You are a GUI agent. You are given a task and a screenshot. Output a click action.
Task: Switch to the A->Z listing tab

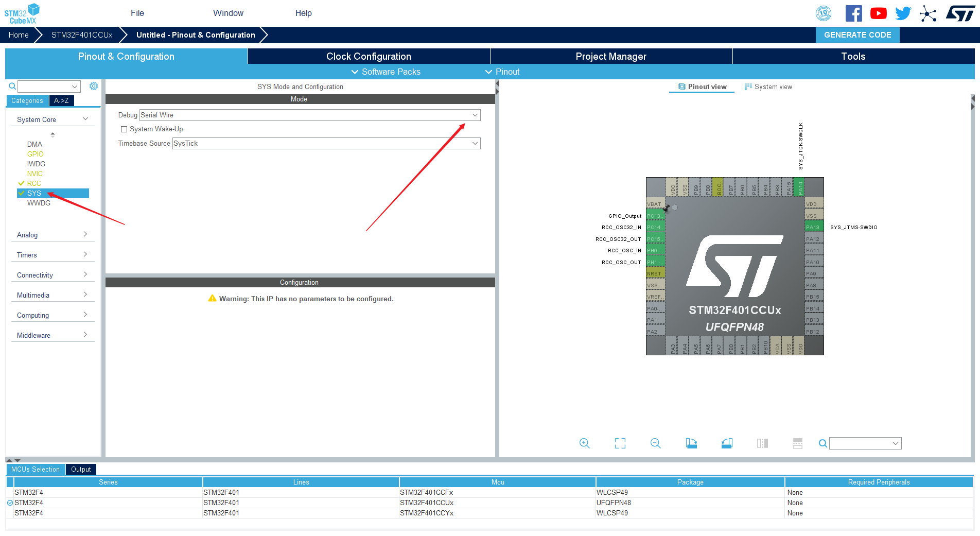[61, 100]
